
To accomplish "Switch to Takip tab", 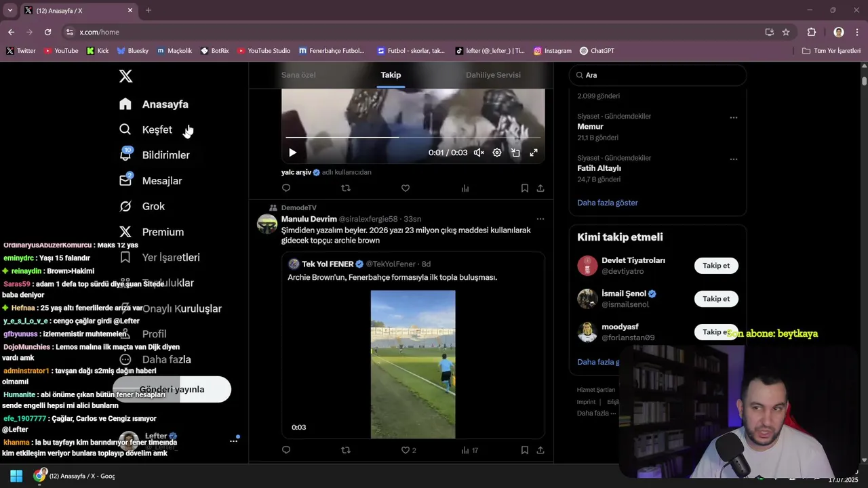I will [x=391, y=75].
